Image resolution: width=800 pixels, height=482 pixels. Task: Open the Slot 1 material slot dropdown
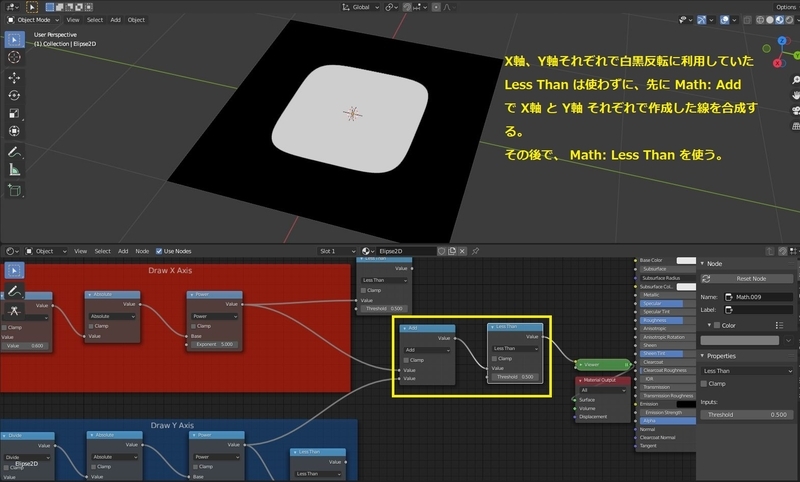point(337,251)
